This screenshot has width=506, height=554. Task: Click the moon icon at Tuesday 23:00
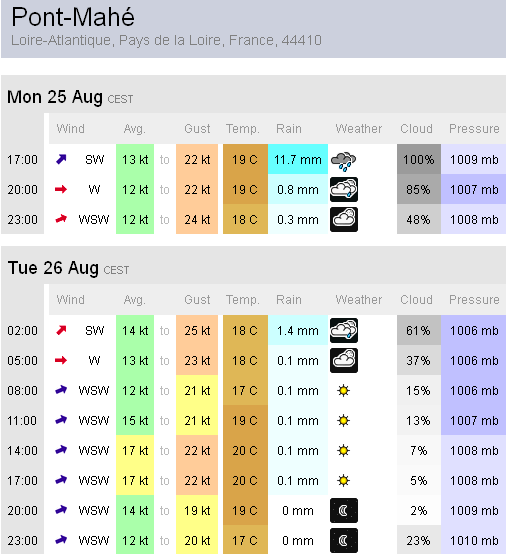(344, 540)
